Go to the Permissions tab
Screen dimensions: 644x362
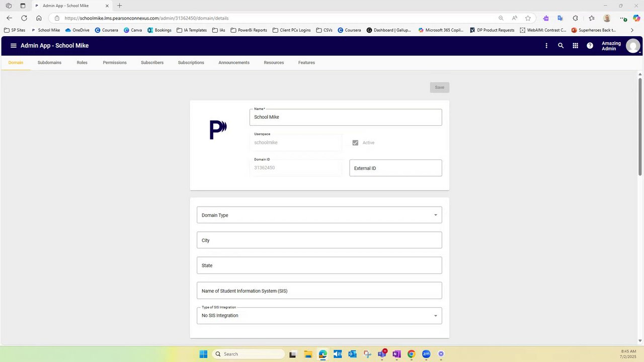(x=115, y=63)
